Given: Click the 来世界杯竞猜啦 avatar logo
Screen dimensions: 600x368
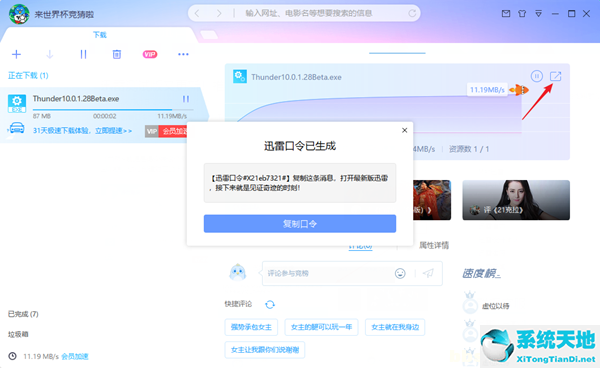Looking at the screenshot, I should point(19,14).
